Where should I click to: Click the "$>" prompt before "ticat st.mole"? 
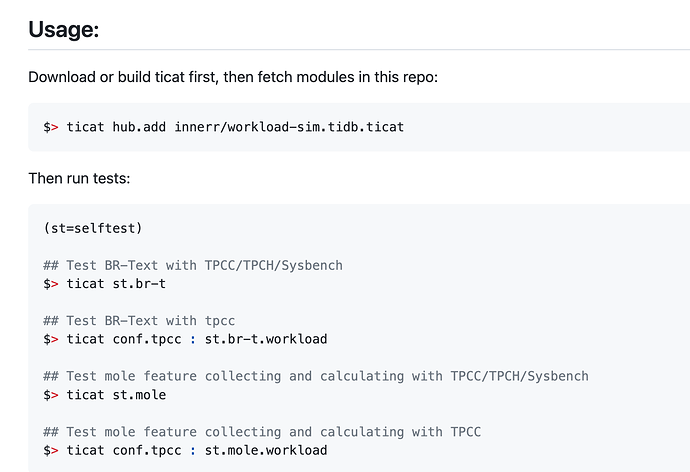coord(51,395)
